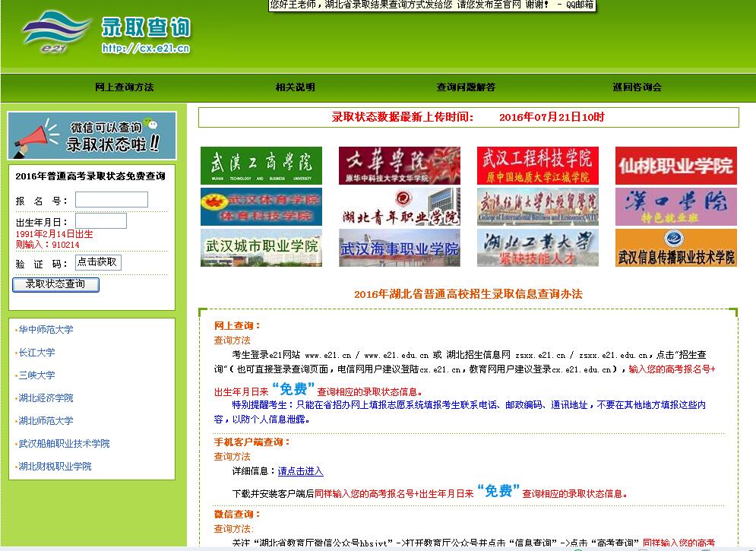This screenshot has width=756, height=551.
Task: Open 武汉船舶职业技术学院 link
Action: pos(64,444)
